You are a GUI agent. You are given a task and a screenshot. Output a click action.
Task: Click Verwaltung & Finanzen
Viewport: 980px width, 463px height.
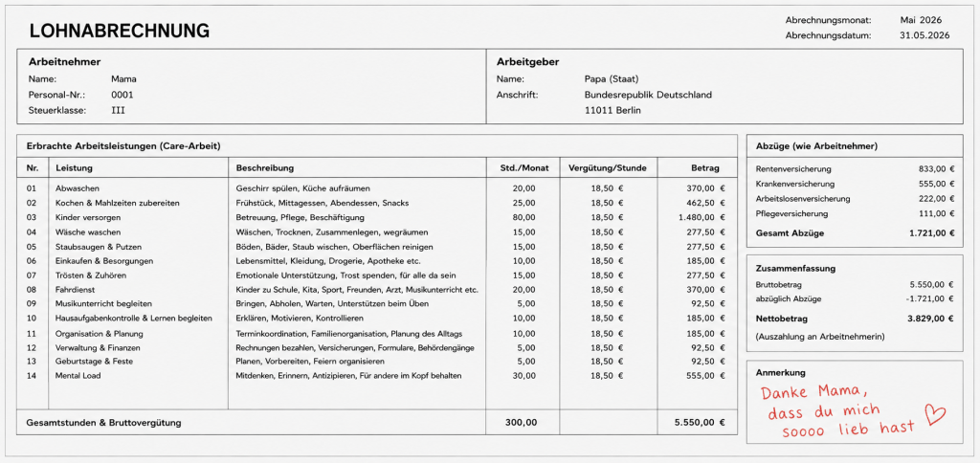(99, 347)
